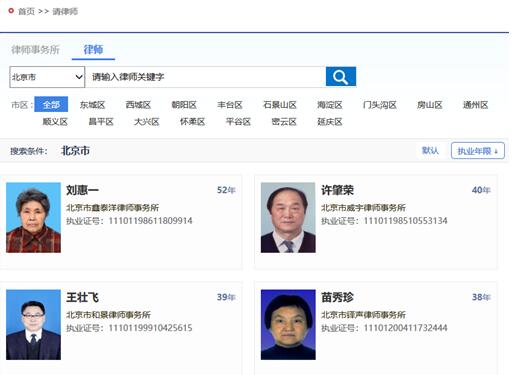Open 许肇荣 lawyer photo
Viewport: 520px width, 375px height.
click(x=288, y=217)
